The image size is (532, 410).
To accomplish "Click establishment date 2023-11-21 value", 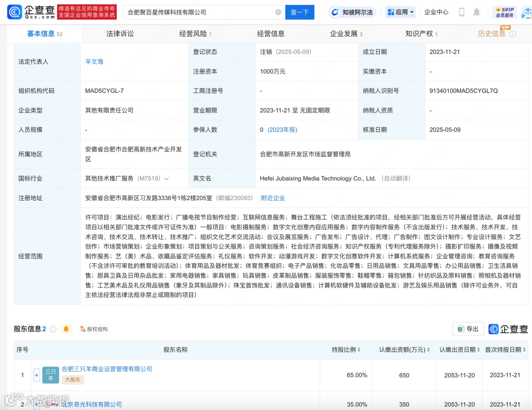I will (444, 52).
